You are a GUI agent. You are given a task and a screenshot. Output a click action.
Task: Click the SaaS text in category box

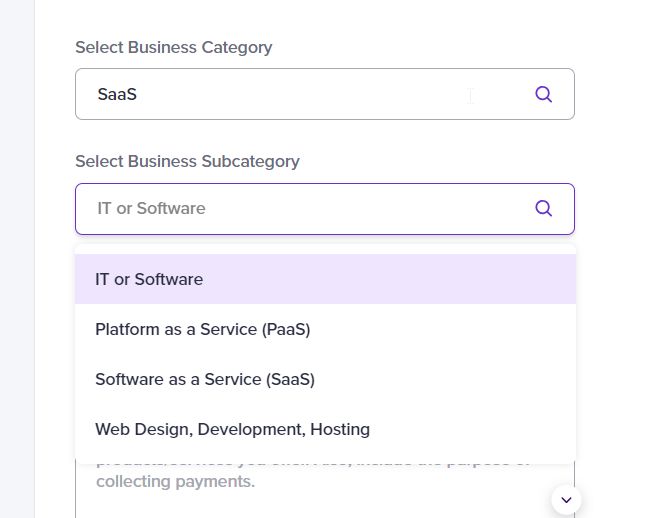pos(117,95)
